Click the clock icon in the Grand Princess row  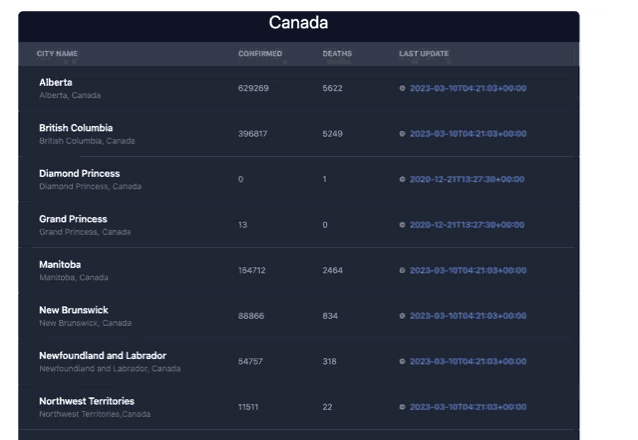402,225
